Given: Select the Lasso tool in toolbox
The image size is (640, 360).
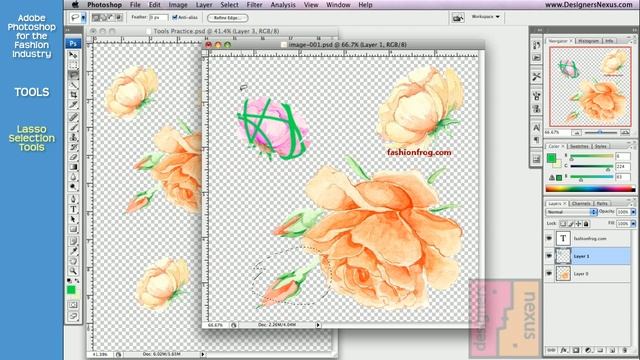Looking at the screenshot, I should (x=73, y=75).
